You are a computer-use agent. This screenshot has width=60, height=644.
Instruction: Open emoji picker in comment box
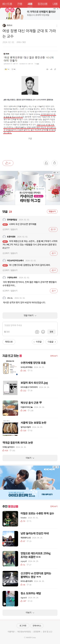coord(43,332)
